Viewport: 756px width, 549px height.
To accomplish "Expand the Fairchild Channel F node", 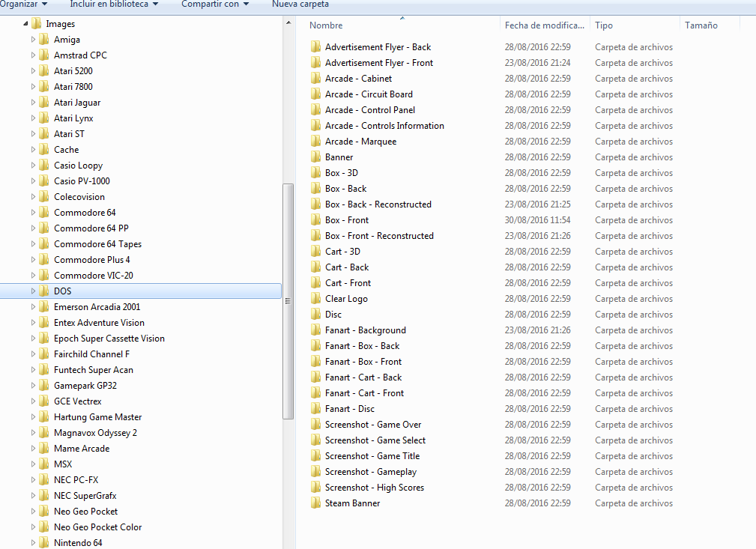I will coord(33,354).
